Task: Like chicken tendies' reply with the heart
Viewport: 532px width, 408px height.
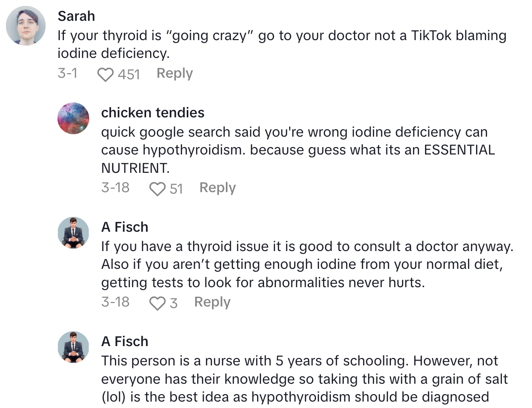Action: [x=158, y=189]
